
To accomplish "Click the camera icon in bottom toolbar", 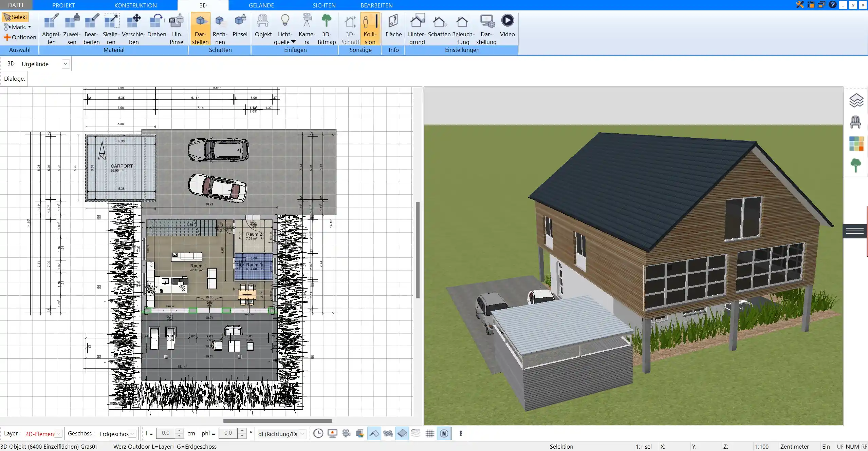I will [x=346, y=433].
